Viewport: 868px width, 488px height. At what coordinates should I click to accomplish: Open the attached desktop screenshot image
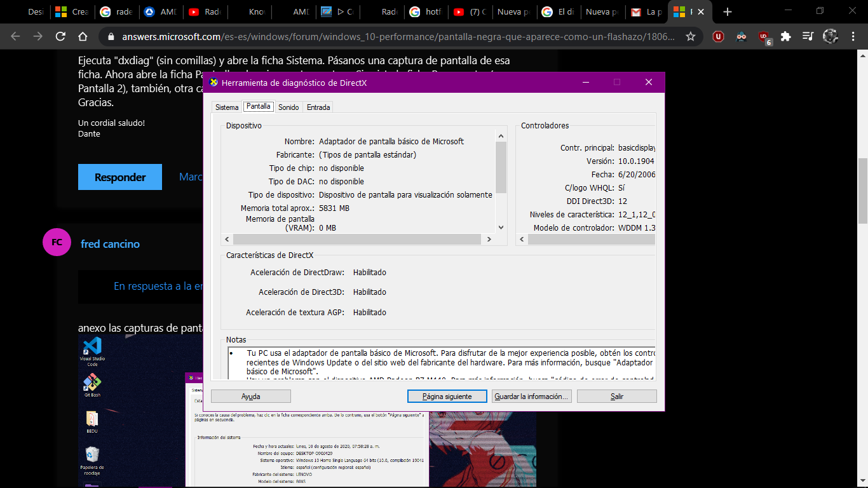pos(307,412)
